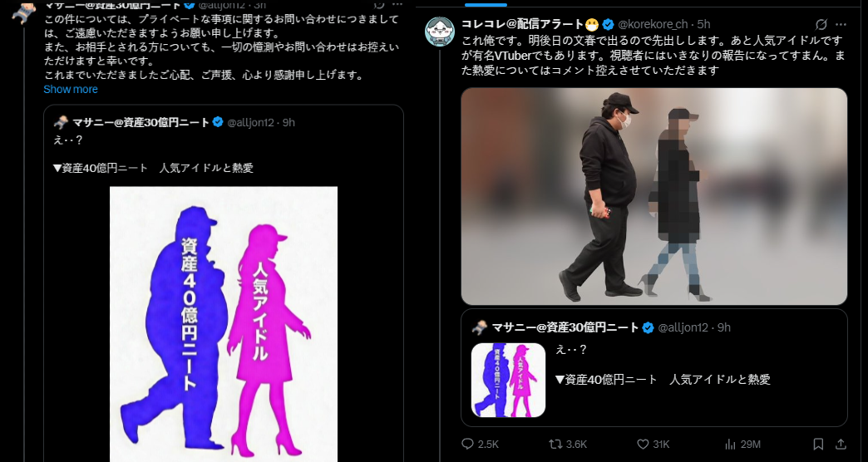The height and width of the screenshot is (462, 868).
Task: Open more options on left alljon12 post
Action: (397, 4)
